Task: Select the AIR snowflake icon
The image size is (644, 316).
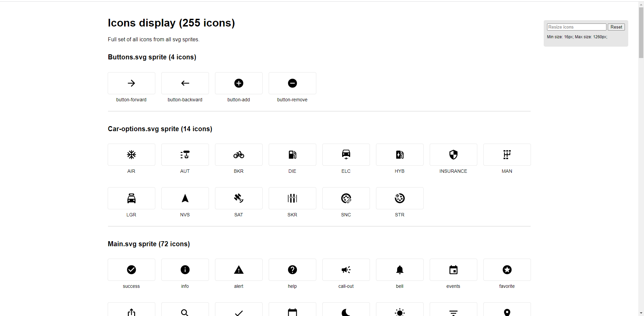Action: pyautogui.click(x=131, y=155)
